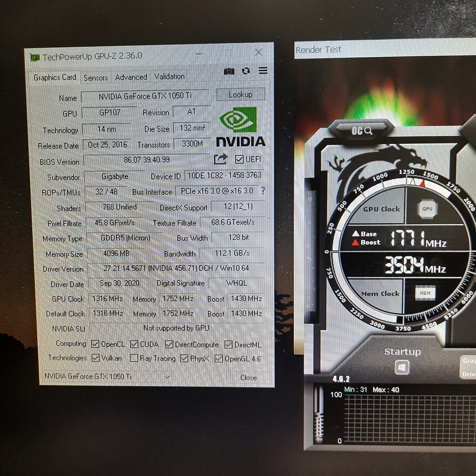This screenshot has width=476, height=476.
Task: Toggle the UEFI checkbox
Action: point(239,159)
